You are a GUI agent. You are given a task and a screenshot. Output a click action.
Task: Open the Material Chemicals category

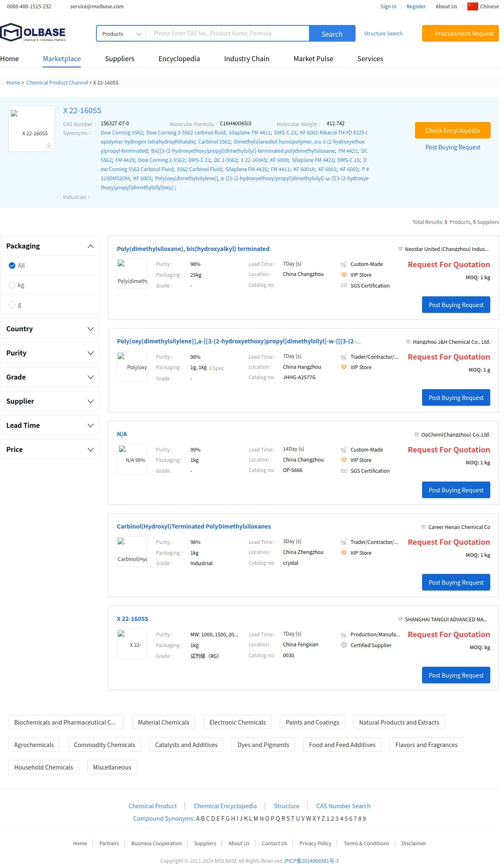click(x=164, y=722)
